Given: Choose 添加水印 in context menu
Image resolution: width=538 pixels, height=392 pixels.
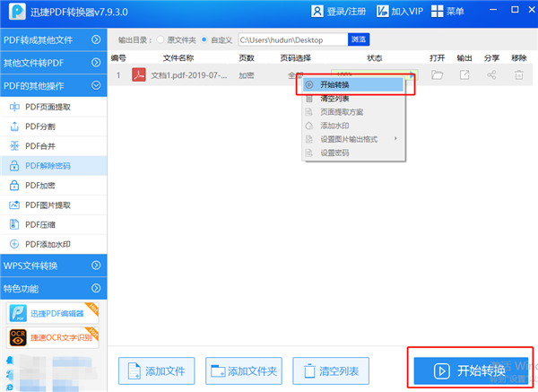Looking at the screenshot, I should coord(353,126).
